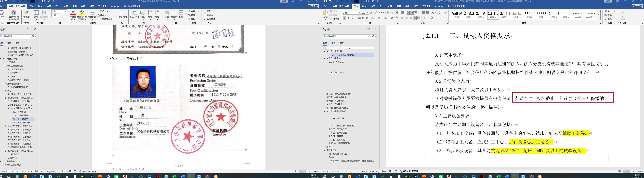Toggle Bold in right window ribbon
The height and width of the screenshot is (178, 644).
tap(345, 18)
